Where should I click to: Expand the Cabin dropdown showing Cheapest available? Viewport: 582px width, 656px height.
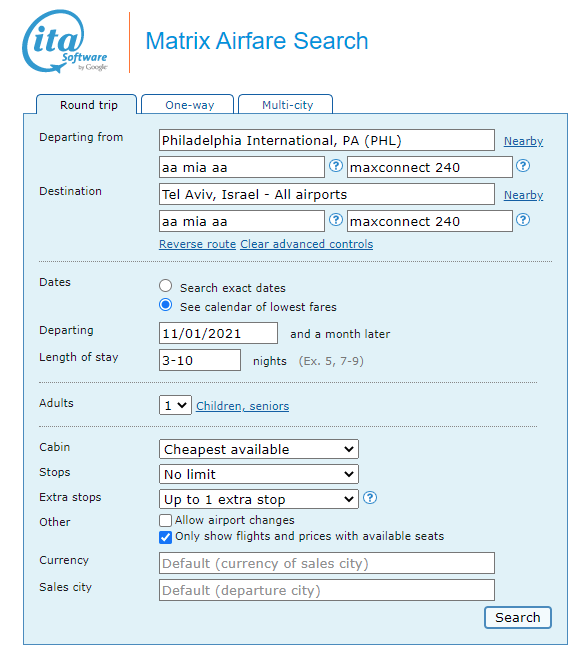pos(259,449)
